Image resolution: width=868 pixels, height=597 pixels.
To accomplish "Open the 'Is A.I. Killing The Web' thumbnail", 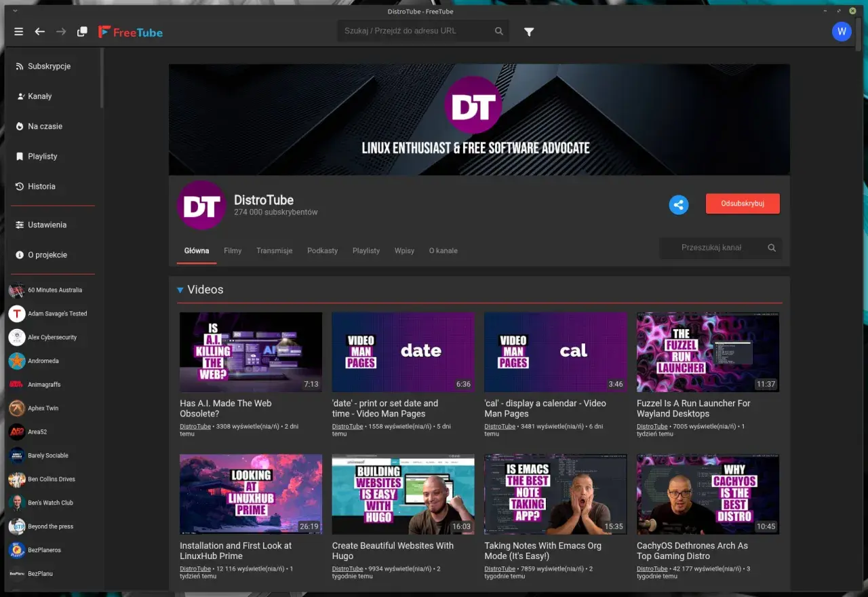I will (251, 352).
